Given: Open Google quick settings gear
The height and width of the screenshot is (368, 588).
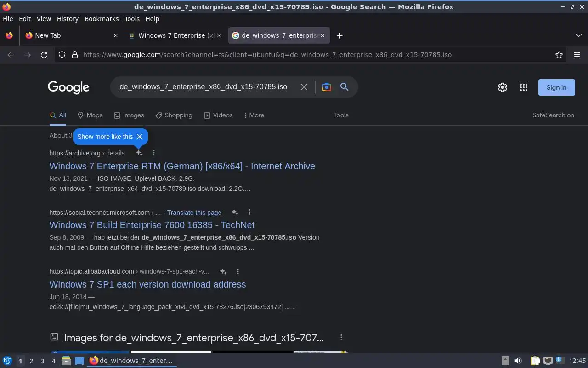Looking at the screenshot, I should click(x=503, y=87).
